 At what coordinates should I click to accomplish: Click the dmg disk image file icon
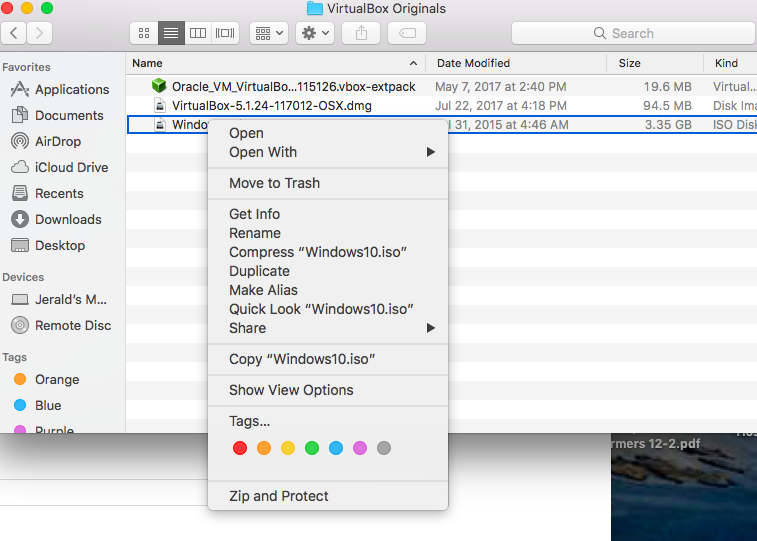160,105
